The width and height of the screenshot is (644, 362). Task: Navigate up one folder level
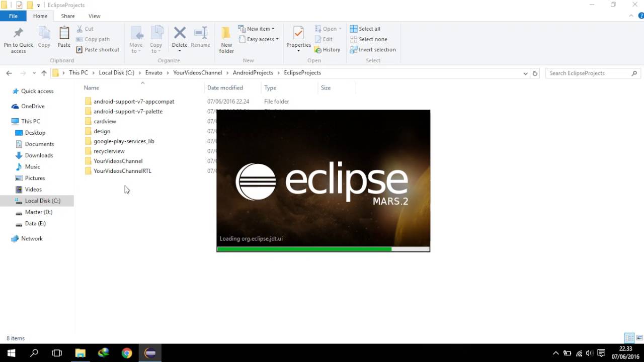point(44,73)
